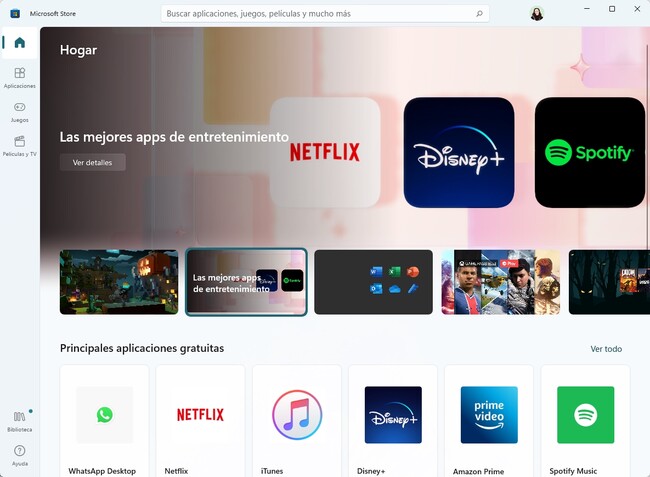This screenshot has height=477, width=650.
Task: Click the banner title Las mejores apps de entretenimiento
Action: (174, 137)
